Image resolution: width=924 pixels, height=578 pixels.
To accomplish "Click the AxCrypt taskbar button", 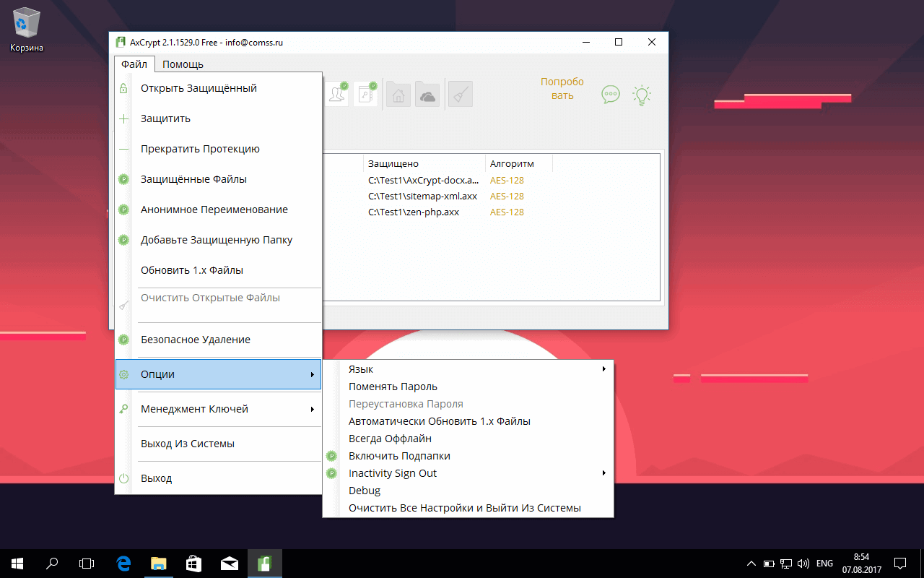I will [264, 563].
